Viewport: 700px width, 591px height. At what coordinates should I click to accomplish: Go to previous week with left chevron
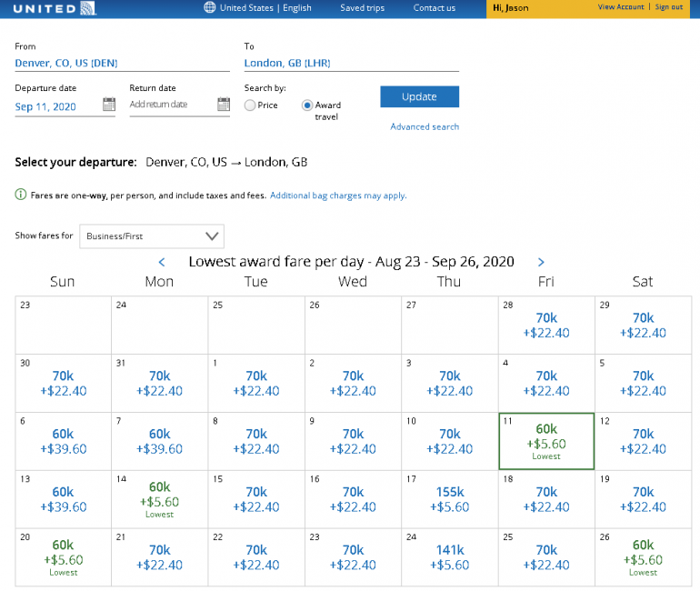pyautogui.click(x=162, y=263)
